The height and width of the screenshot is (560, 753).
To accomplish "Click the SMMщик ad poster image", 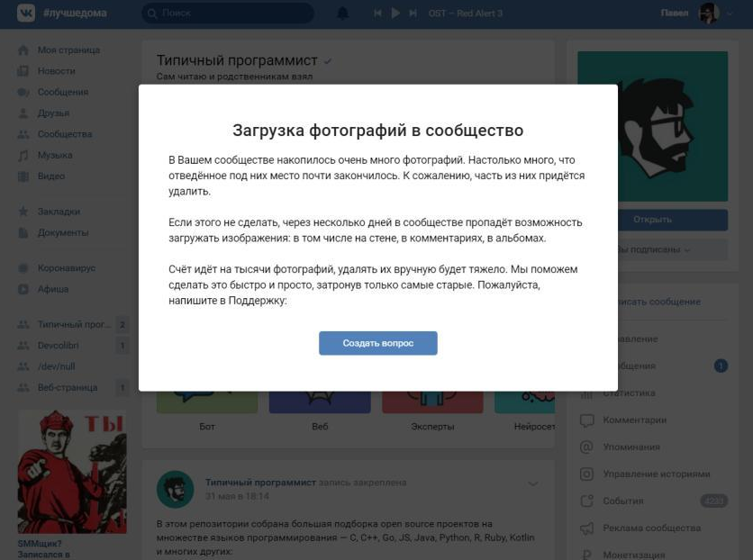I will point(73,472).
